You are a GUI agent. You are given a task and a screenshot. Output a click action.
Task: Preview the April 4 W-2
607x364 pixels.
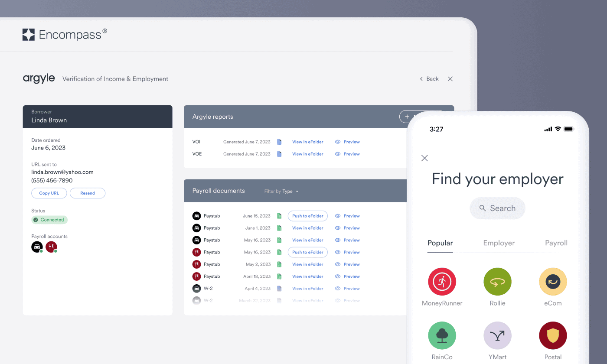coord(347,289)
